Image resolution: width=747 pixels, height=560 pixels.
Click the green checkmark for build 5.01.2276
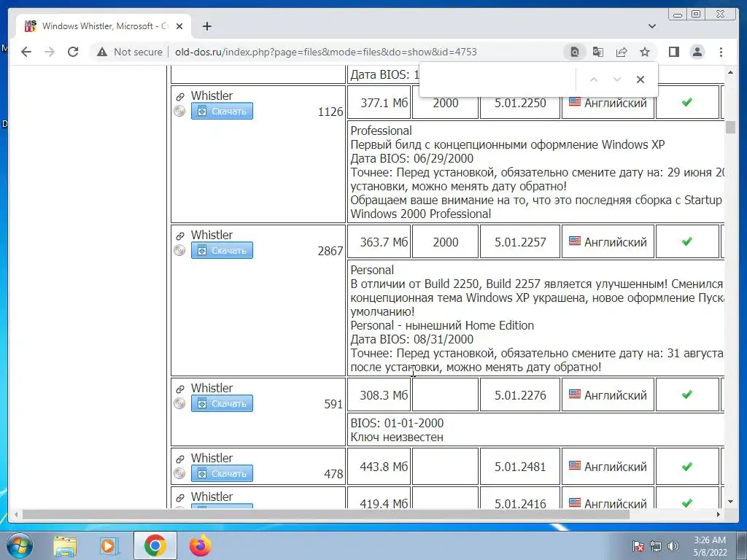point(687,394)
